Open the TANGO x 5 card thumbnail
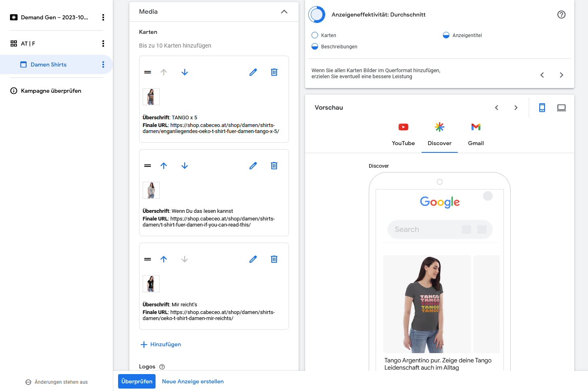Screen dimensions: 588x391 point(151,97)
